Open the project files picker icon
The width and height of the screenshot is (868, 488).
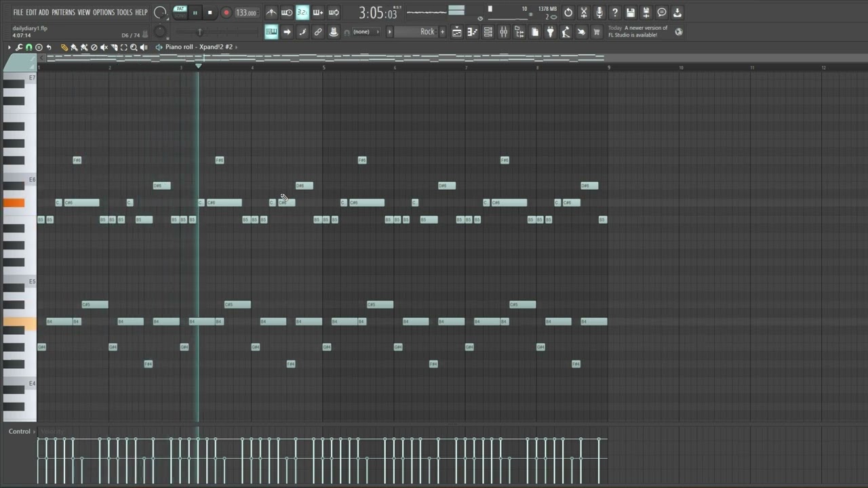point(534,32)
